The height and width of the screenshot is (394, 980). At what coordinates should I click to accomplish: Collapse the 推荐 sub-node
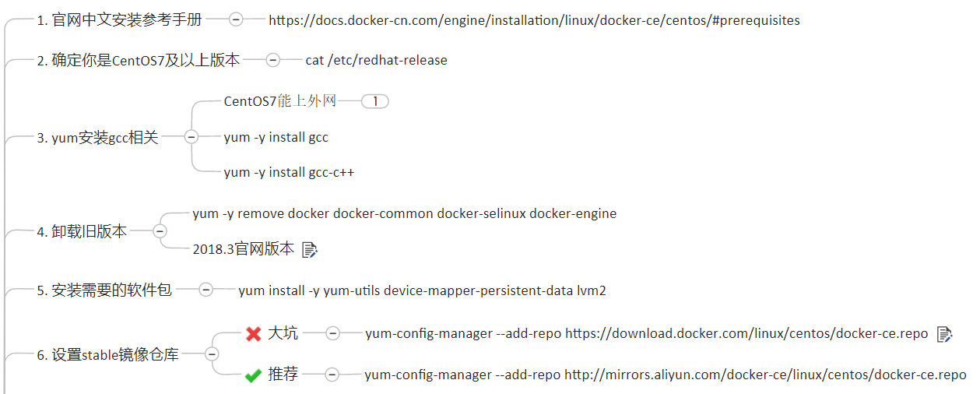tap(332, 375)
